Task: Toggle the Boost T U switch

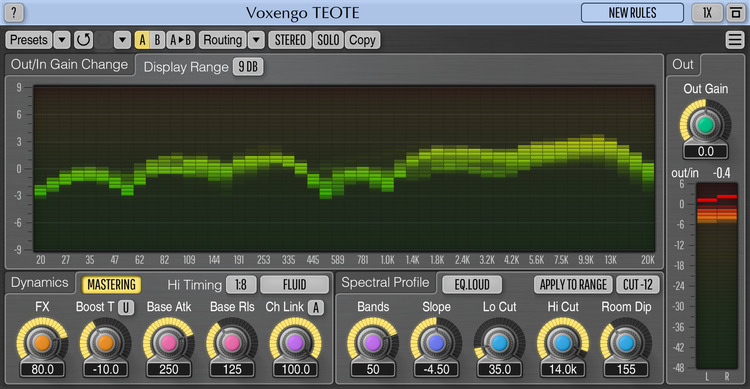Action: (126, 307)
